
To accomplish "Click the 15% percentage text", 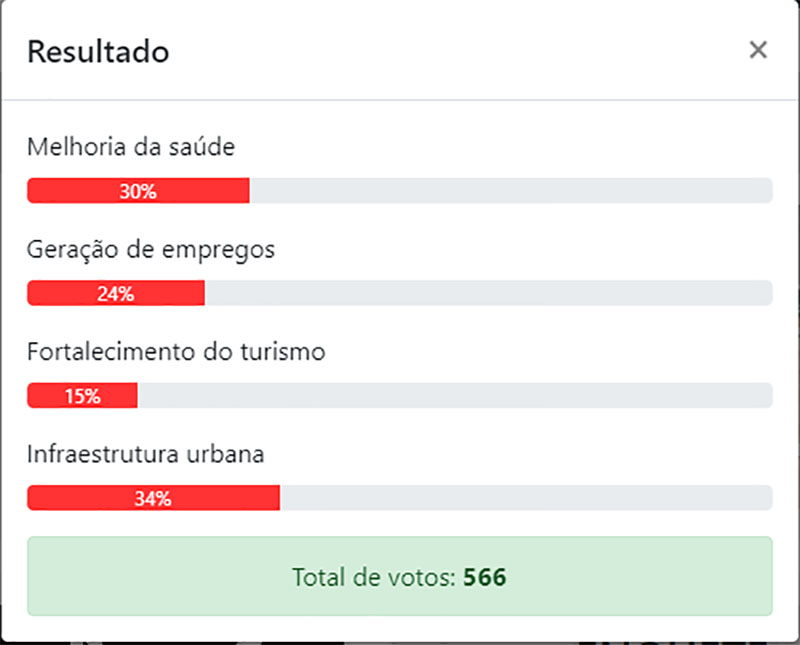I will click(x=83, y=396).
